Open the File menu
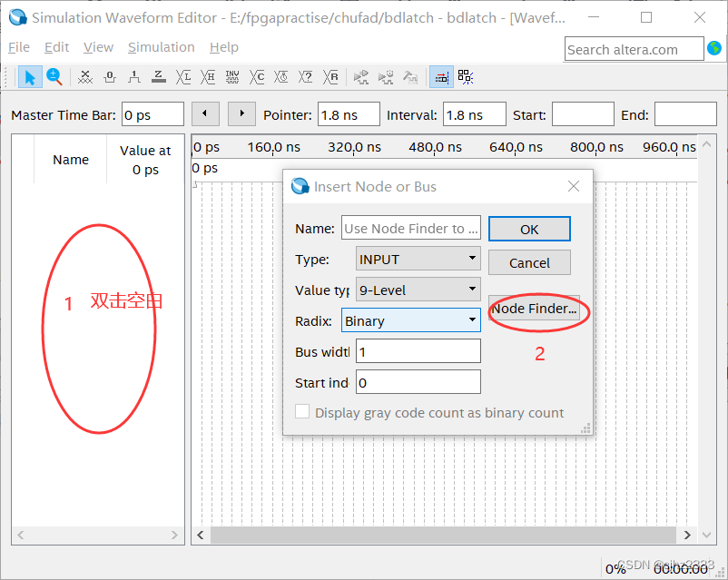Viewport: 728px width, 580px height. pyautogui.click(x=19, y=47)
